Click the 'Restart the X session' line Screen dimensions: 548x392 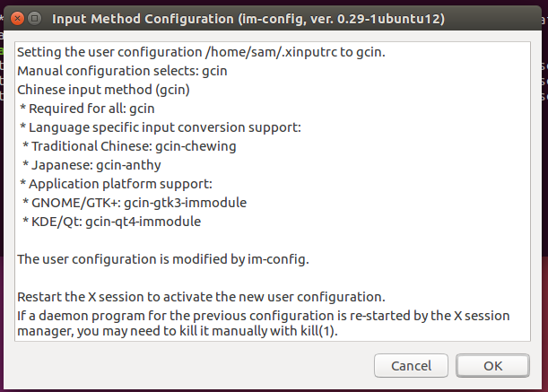click(200, 296)
